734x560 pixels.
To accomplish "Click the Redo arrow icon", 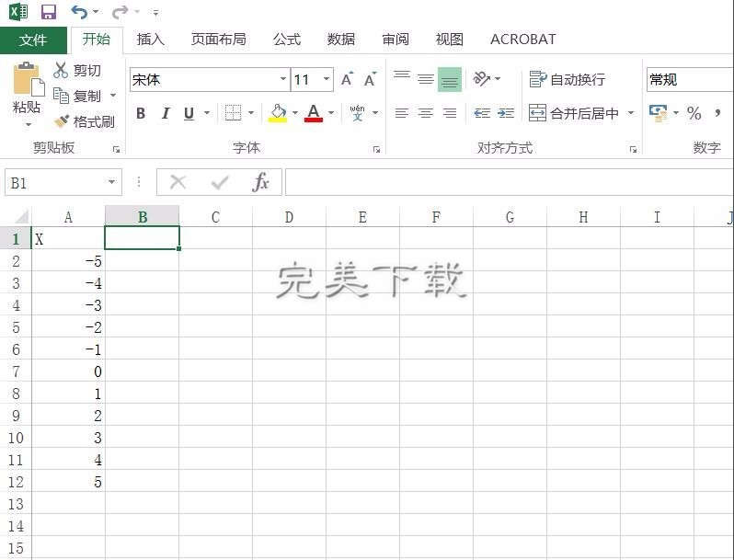I will tap(120, 12).
